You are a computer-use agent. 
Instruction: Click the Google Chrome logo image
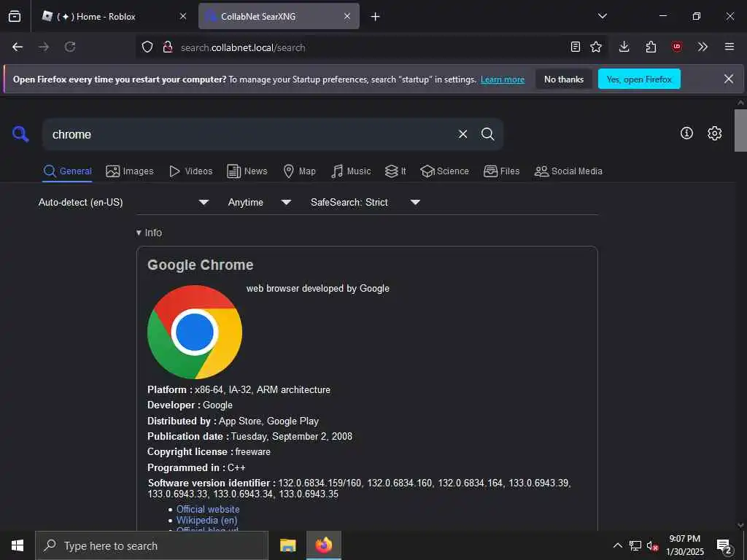pyautogui.click(x=195, y=332)
